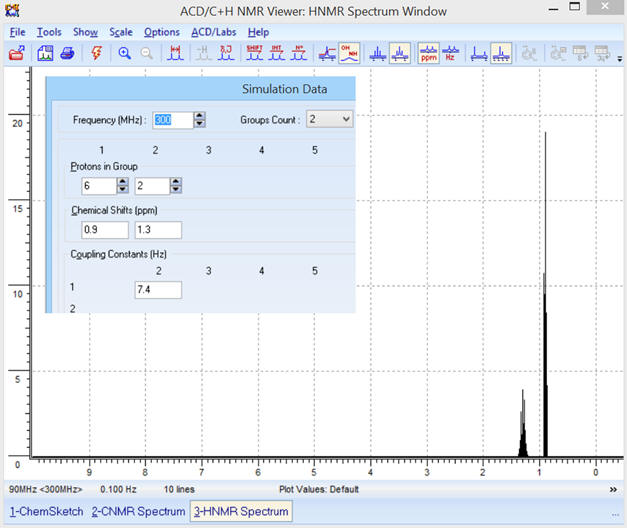This screenshot has height=528, width=627.
Task: Click the 0.100 Hz status entry
Action: tap(118, 489)
